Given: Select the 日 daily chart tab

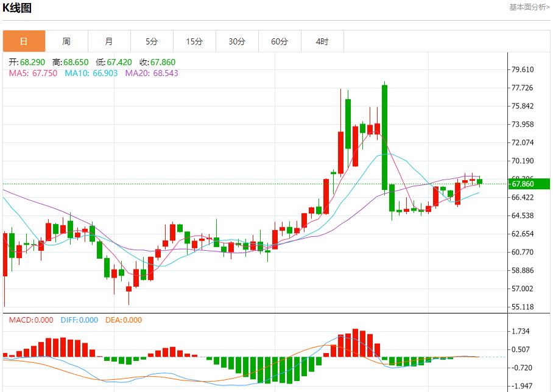Looking at the screenshot, I should 24,41.
